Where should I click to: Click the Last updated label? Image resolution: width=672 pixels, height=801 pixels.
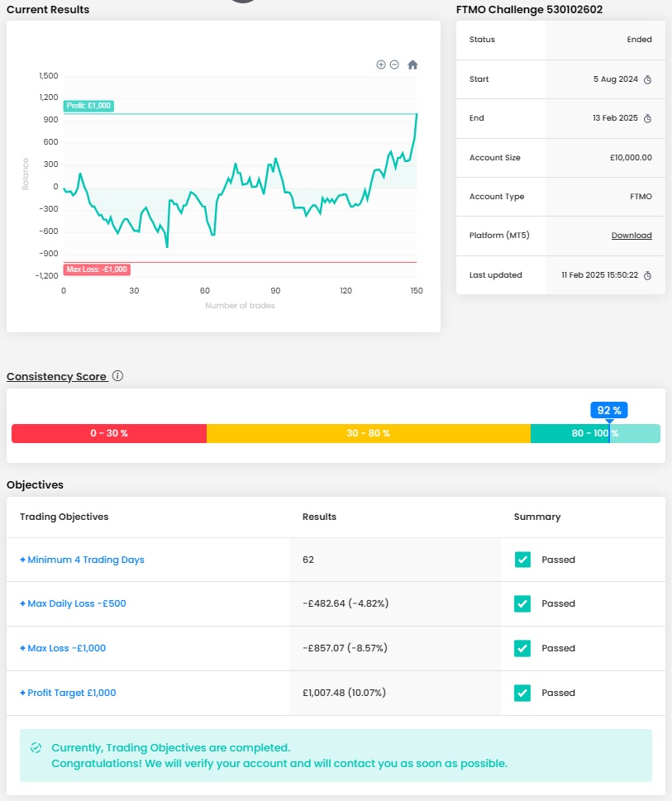pos(495,275)
